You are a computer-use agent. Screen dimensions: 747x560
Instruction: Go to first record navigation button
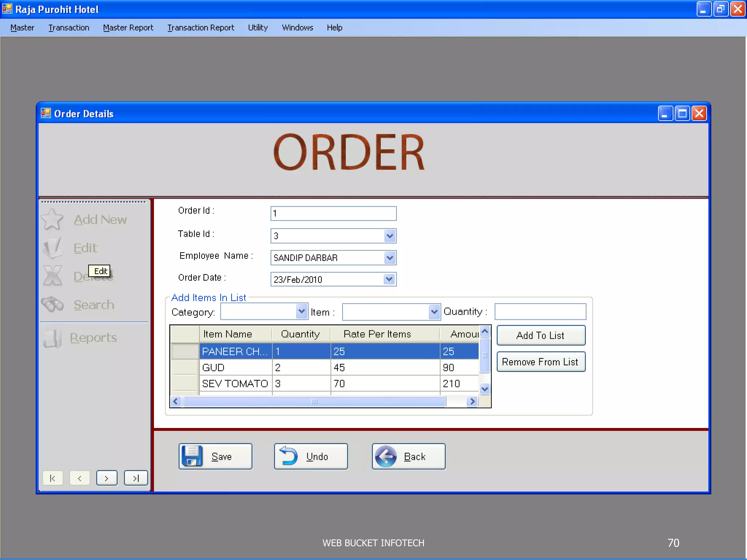coord(53,478)
